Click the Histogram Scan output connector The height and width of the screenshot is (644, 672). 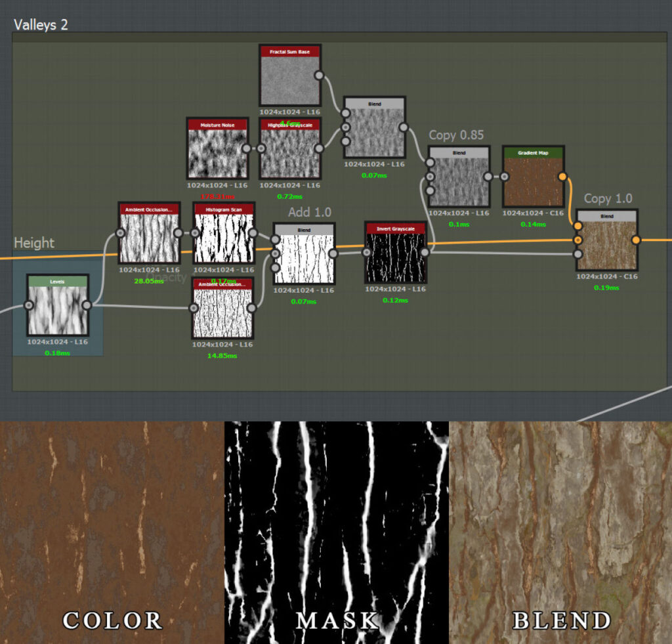pyautogui.click(x=253, y=233)
